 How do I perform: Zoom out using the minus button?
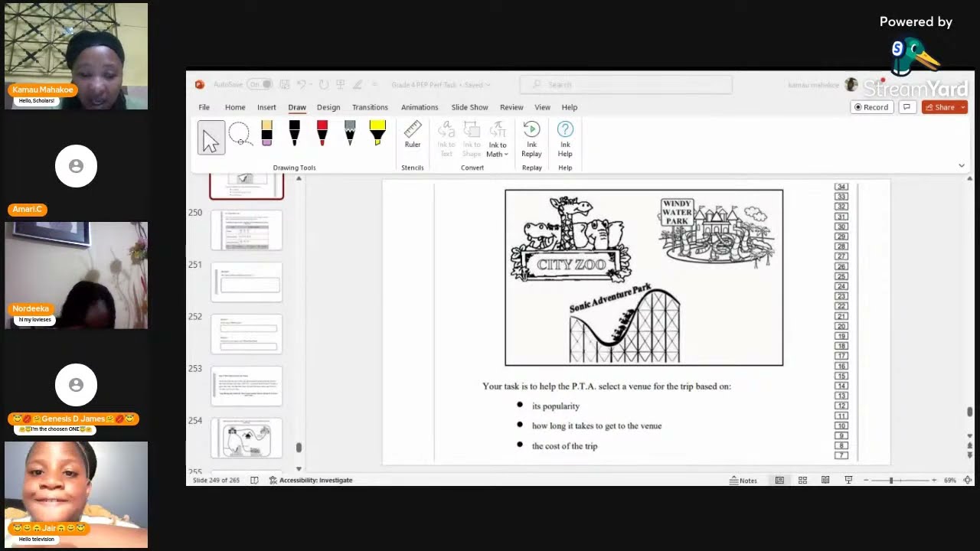click(866, 480)
